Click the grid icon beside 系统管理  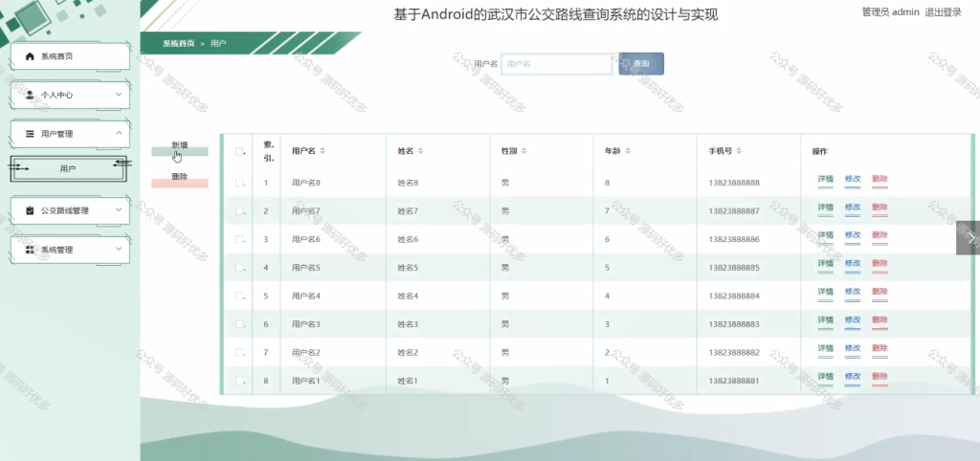30,250
